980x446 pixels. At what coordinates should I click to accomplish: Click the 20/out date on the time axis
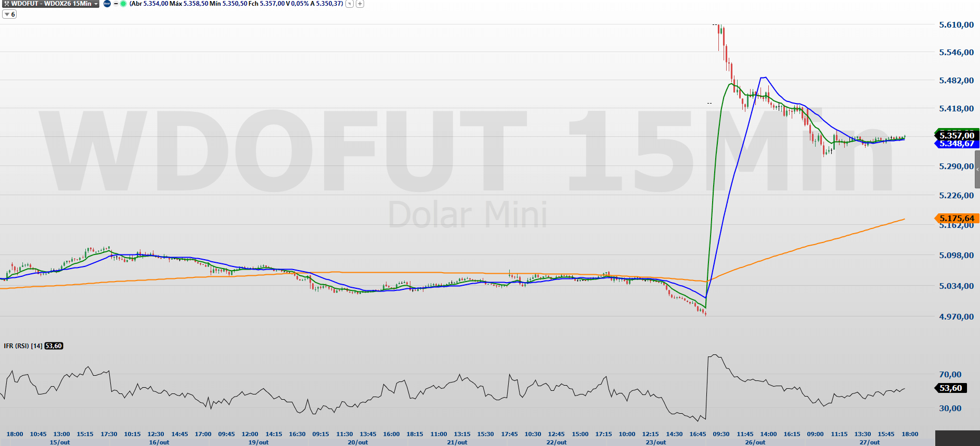pyautogui.click(x=358, y=442)
